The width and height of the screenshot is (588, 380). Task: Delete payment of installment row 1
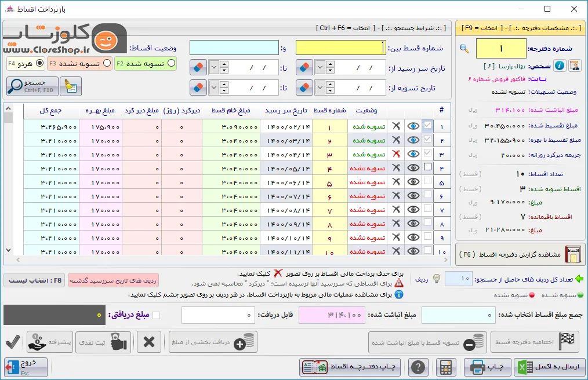tap(396, 126)
